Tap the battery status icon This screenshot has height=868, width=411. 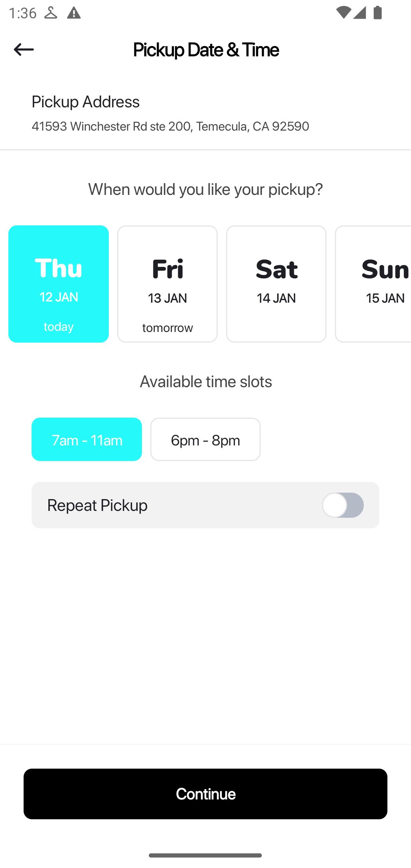click(378, 13)
